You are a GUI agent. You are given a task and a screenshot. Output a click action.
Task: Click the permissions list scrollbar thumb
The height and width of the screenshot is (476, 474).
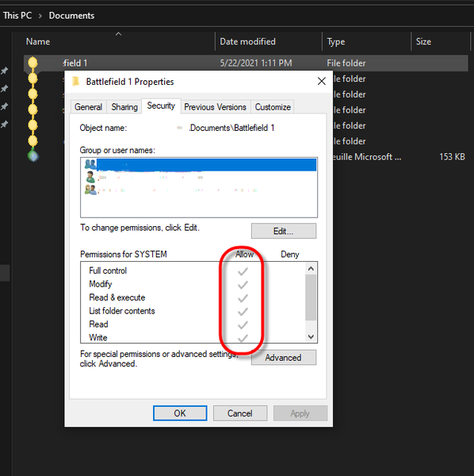tap(311, 297)
